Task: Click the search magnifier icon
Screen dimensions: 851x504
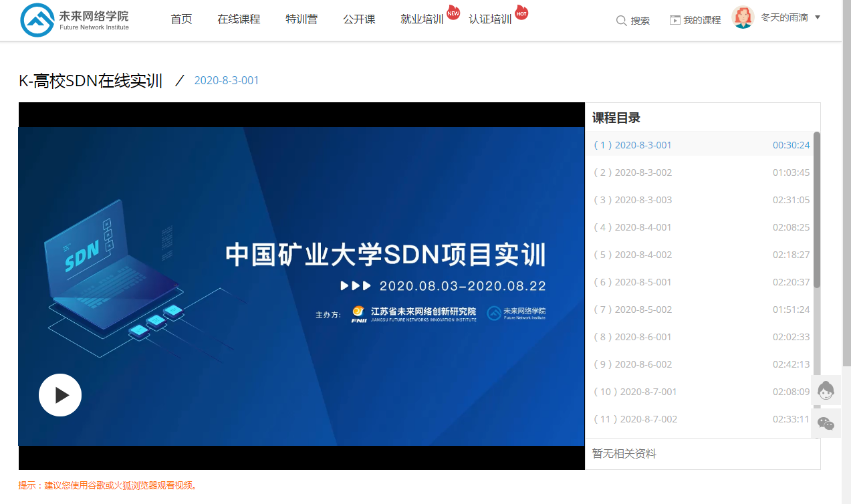Action: coord(621,21)
